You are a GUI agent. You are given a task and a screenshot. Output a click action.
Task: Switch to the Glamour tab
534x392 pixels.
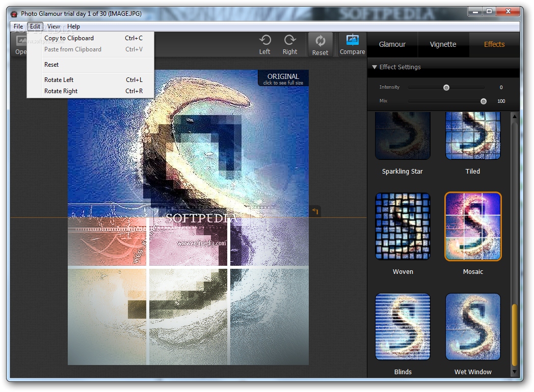coord(392,45)
